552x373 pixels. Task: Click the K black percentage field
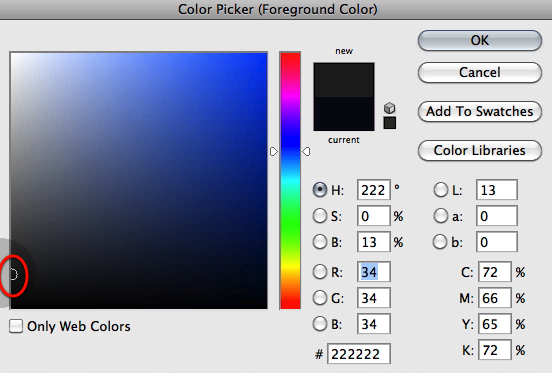(495, 350)
